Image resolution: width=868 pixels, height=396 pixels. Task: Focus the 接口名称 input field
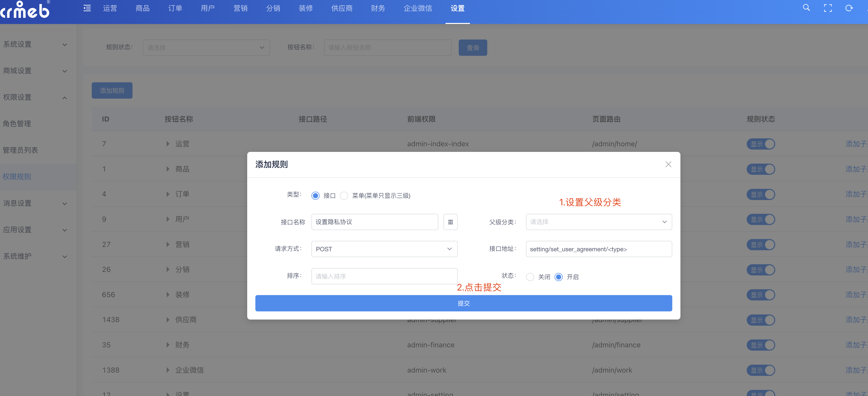tap(375, 222)
